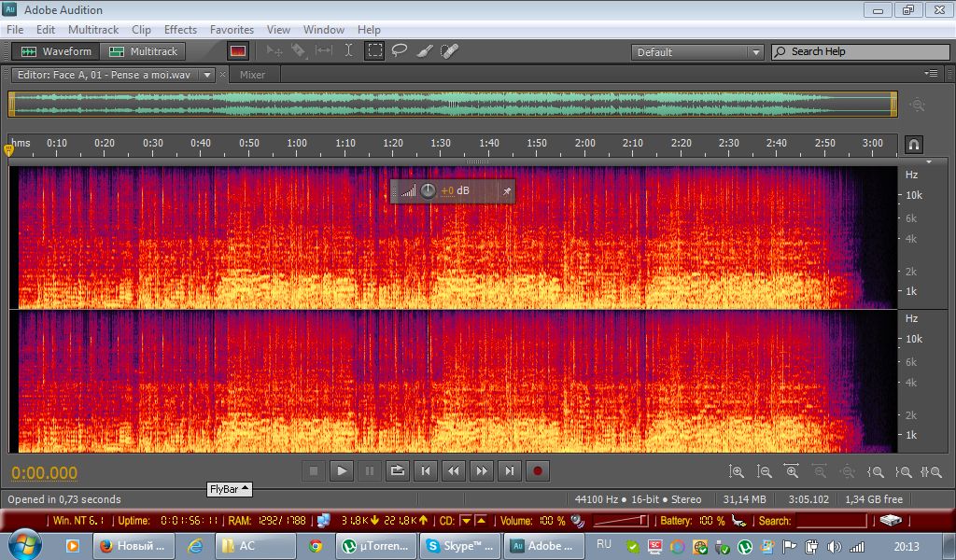
Task: Switch to Multitrack view
Action: 146,51
